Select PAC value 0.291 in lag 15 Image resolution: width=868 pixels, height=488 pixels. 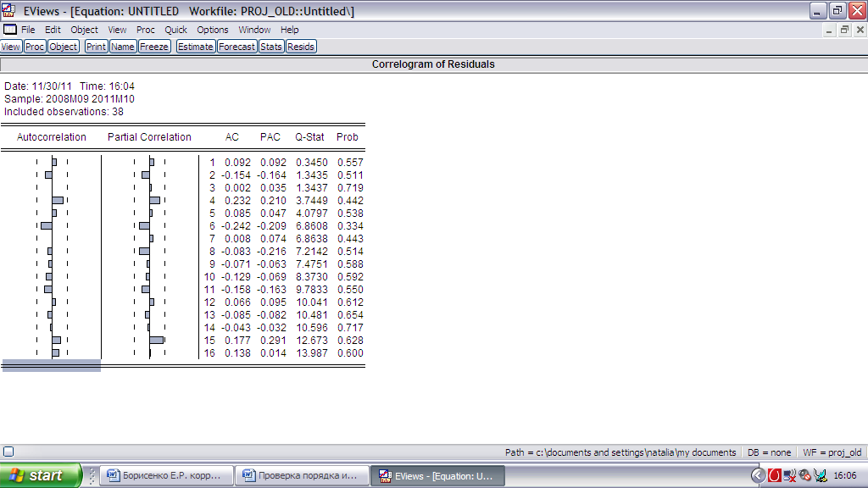click(274, 341)
